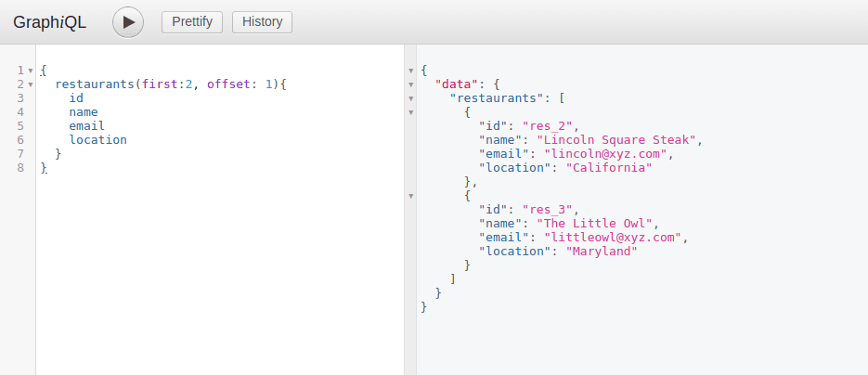Collapse the "restaurants" array fold arrow
Viewport: 868px width, 375px height.
click(x=410, y=98)
